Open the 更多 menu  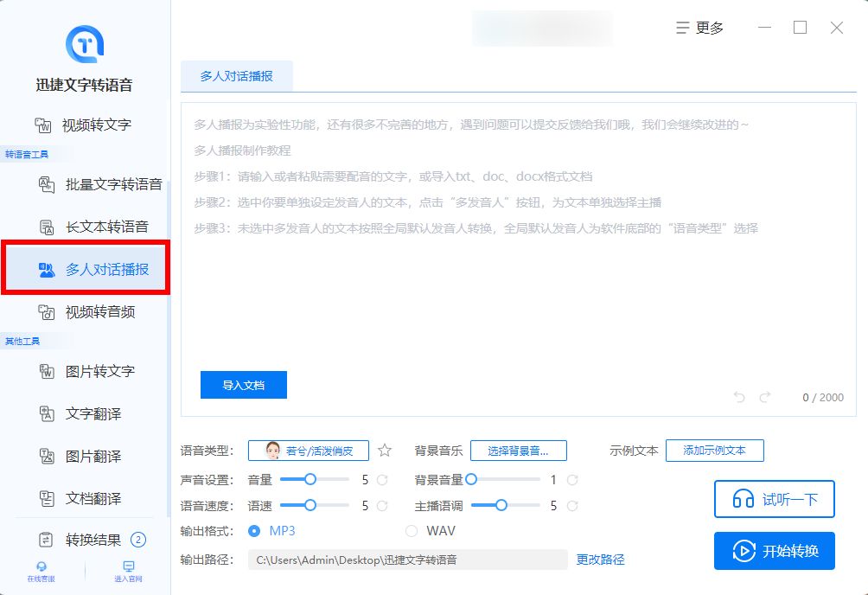pyautogui.click(x=699, y=28)
